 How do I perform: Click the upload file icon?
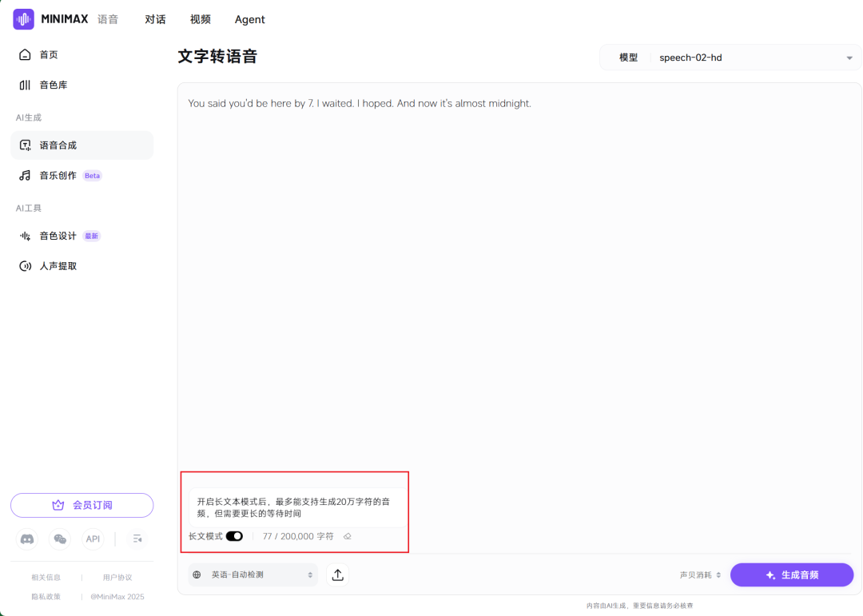pos(337,574)
